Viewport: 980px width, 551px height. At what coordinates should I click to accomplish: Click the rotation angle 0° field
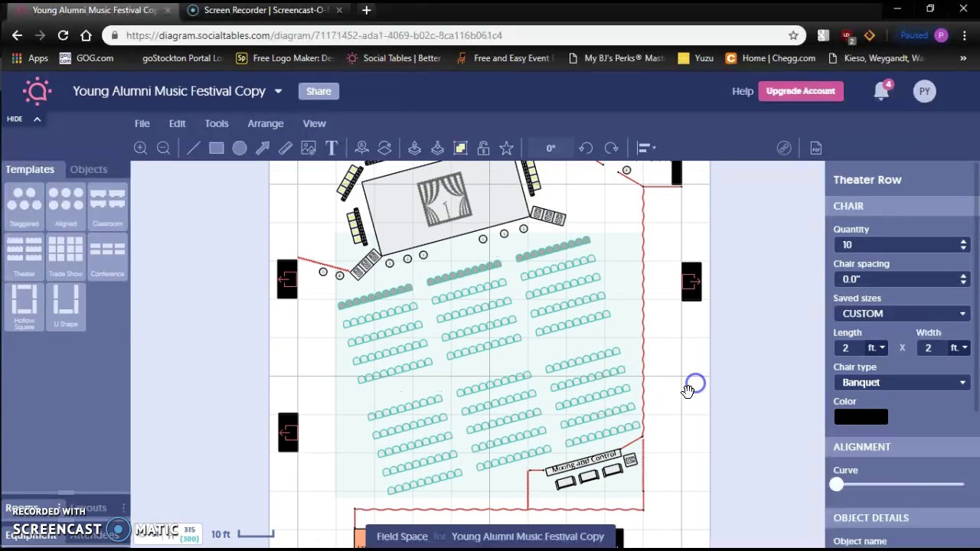pos(550,148)
